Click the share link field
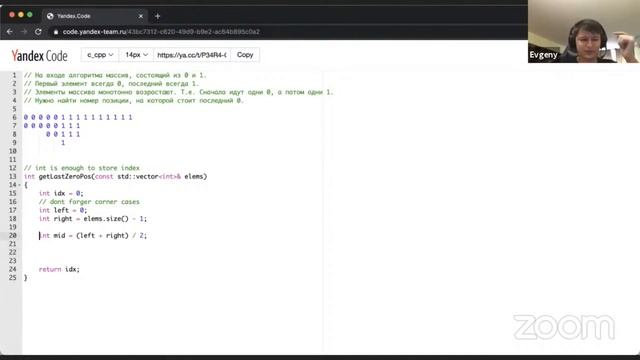Viewport: 640px width, 360px height. [192, 55]
